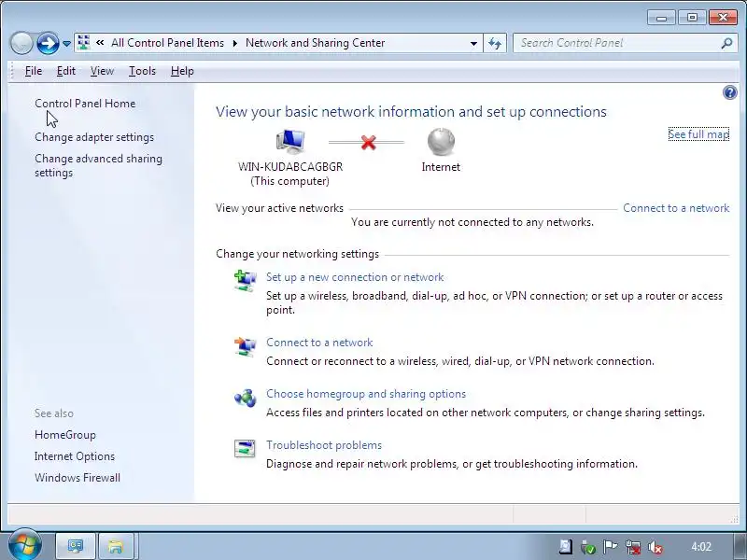The height and width of the screenshot is (560, 747).
Task: Open the recent pages dropdown arrow
Action: (66, 44)
